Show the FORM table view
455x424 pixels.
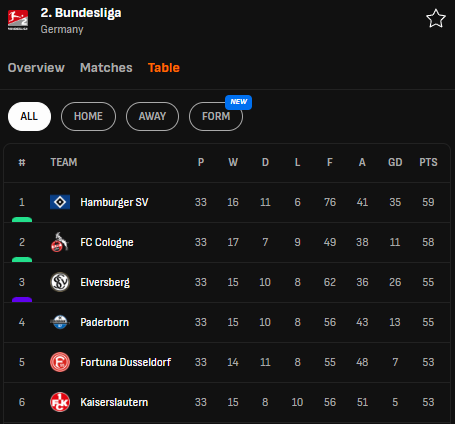pyautogui.click(x=216, y=116)
